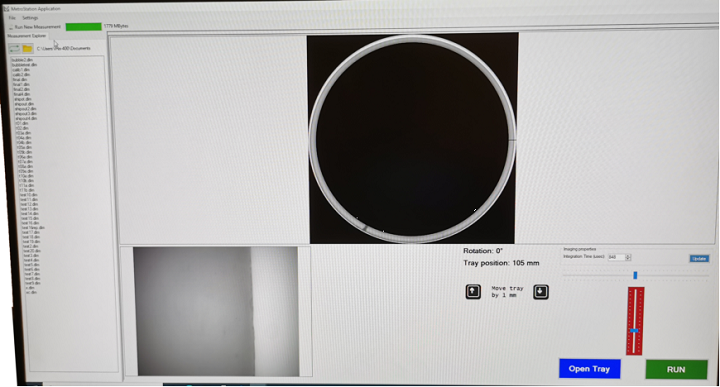Click the circular ring camera image
This screenshot has width=720, height=387.
412,138
